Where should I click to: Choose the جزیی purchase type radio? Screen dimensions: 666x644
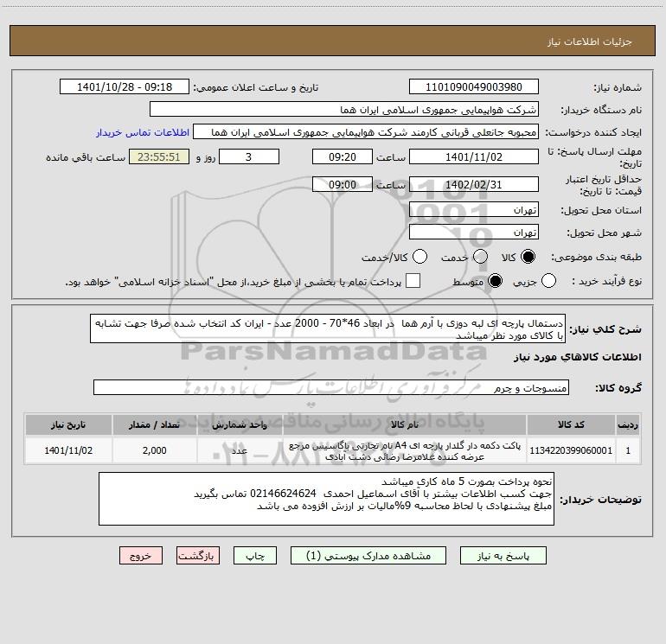548,281
